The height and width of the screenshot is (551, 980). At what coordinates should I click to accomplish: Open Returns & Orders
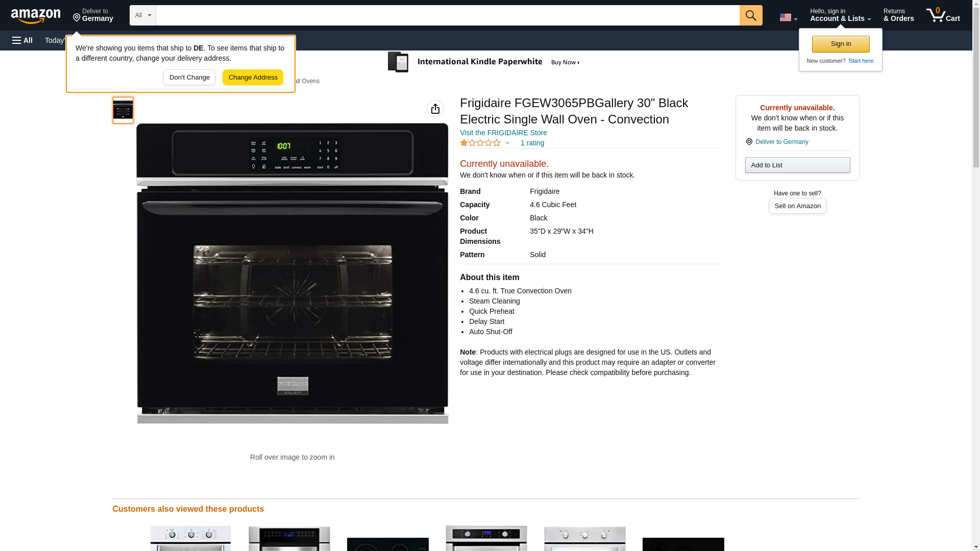(x=898, y=15)
